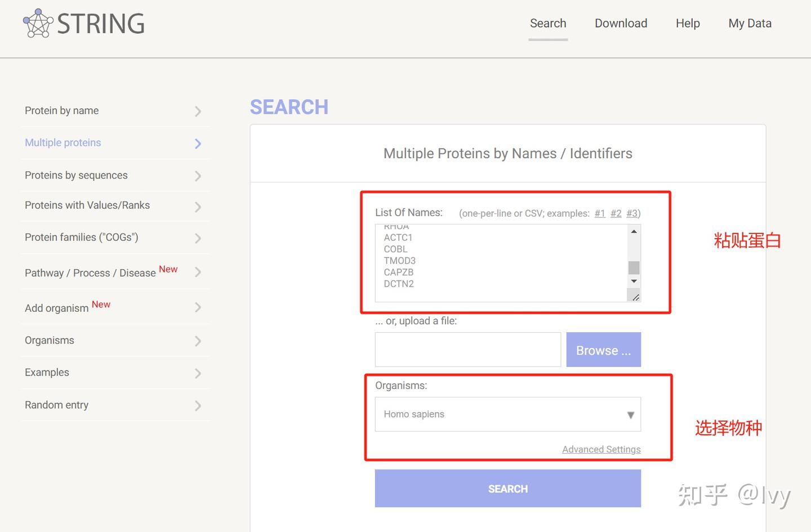The width and height of the screenshot is (811, 532).
Task: Click the upload file path field
Action: pyautogui.click(x=467, y=350)
